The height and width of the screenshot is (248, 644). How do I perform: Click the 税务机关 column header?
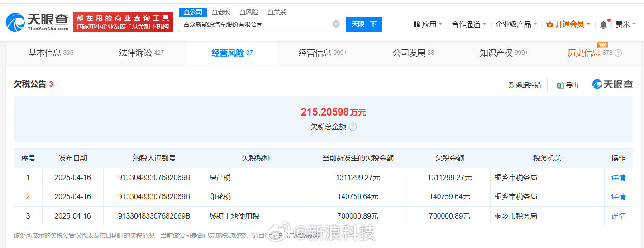(547, 158)
